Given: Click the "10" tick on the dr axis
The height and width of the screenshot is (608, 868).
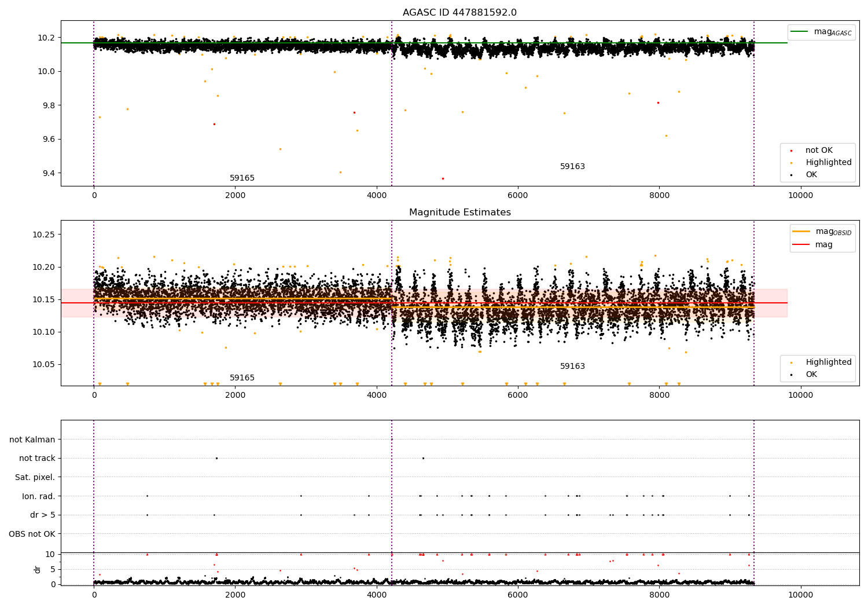Looking at the screenshot, I should pos(50,554).
